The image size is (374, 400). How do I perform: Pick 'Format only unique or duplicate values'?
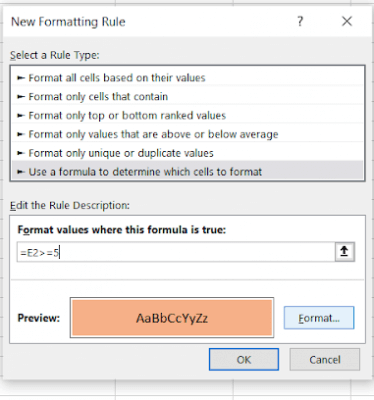(187, 153)
